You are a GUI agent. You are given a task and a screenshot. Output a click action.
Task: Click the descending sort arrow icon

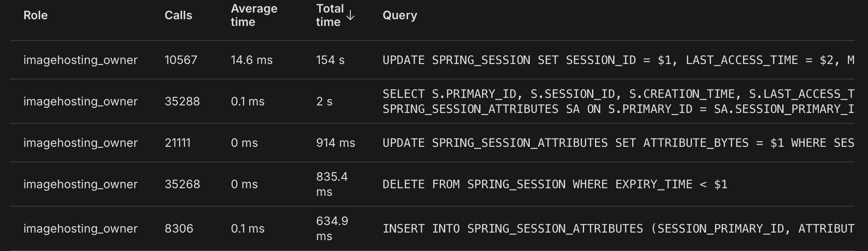pos(350,15)
